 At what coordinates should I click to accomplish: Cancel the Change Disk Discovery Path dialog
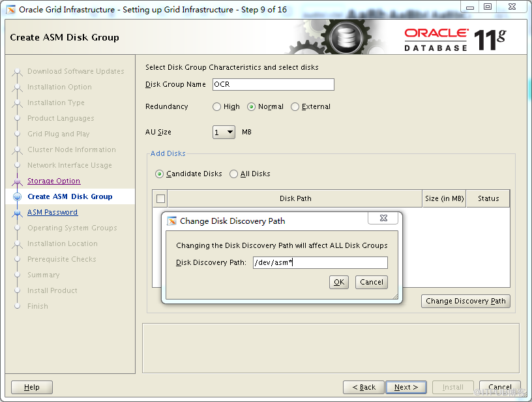[372, 282]
